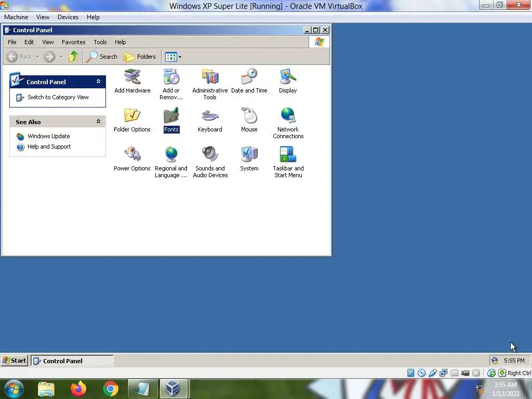Open the Edit menu
This screenshot has width=532, height=399.
pyautogui.click(x=29, y=42)
